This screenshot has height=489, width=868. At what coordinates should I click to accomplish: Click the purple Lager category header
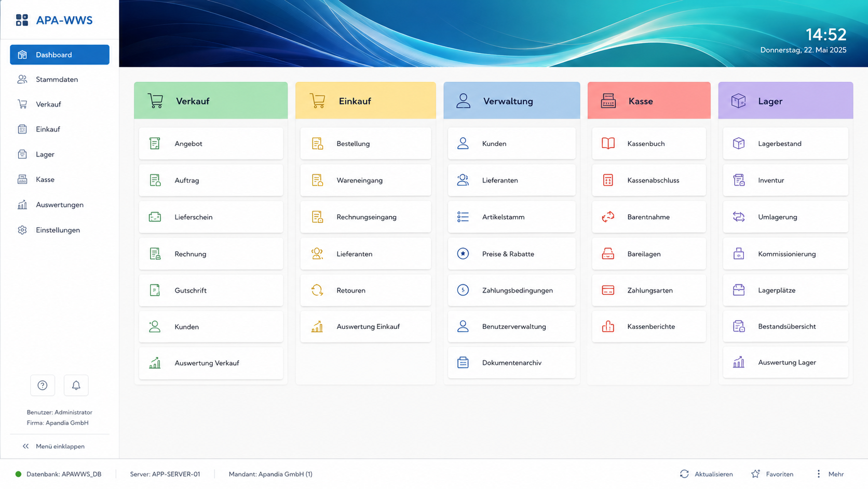coord(785,100)
